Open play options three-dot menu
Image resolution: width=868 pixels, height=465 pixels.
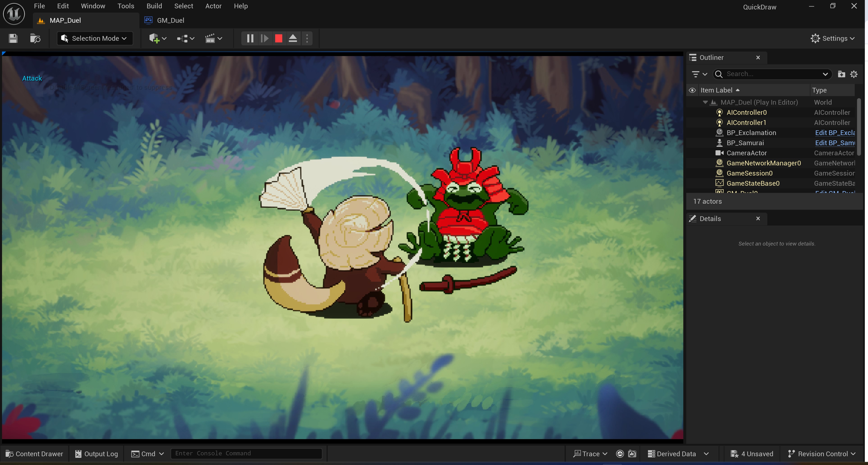(307, 38)
